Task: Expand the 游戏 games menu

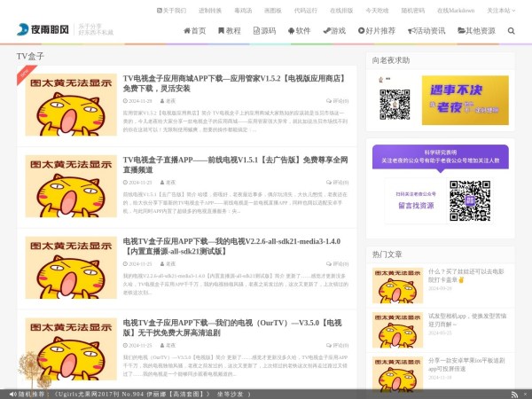Action: [334, 30]
